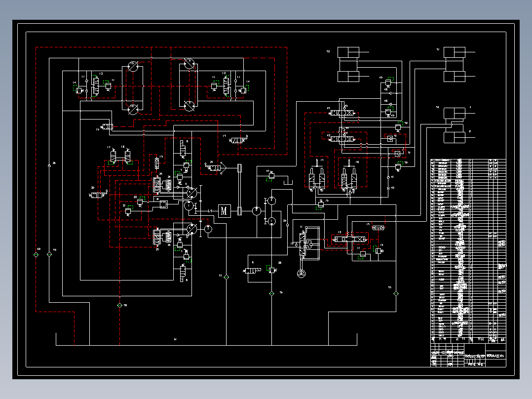Select relief valve numbered 22
The image size is (532, 399).
[141, 201]
